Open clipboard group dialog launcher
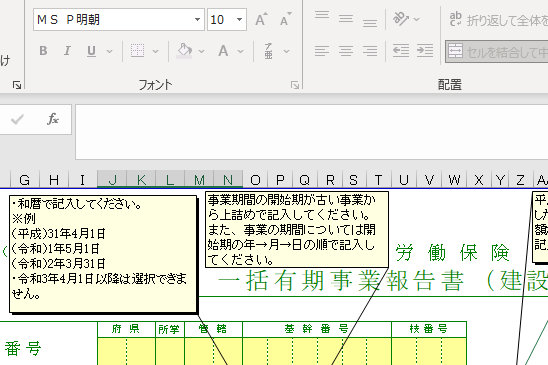Screen dimensions: 548x365 click(x=17, y=85)
